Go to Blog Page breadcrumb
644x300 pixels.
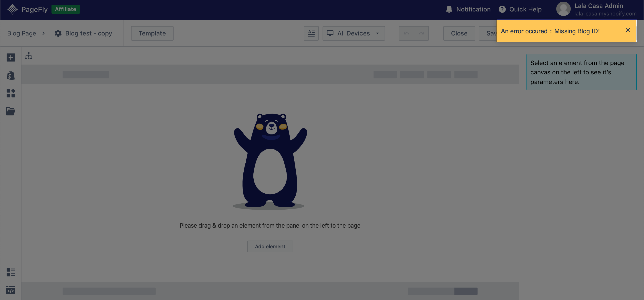click(22, 33)
